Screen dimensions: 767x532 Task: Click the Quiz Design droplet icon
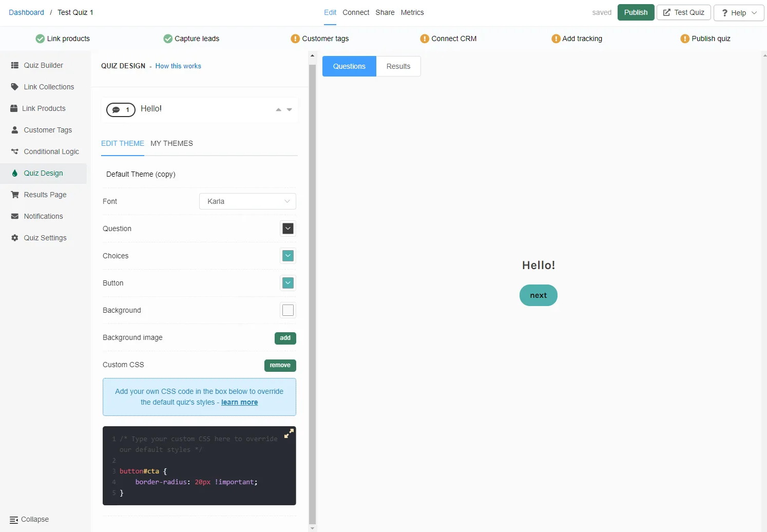[15, 173]
